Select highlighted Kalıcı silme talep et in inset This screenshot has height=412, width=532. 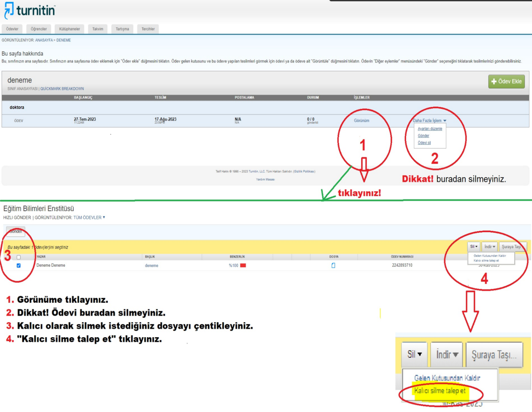pos(440,391)
